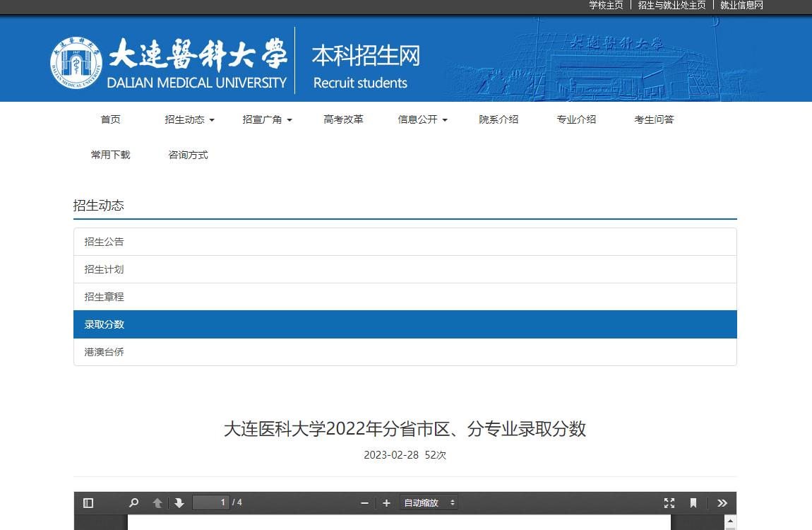Expand the 信息公开 nav dropdown
Screen dimensions: 812x530
coord(422,119)
